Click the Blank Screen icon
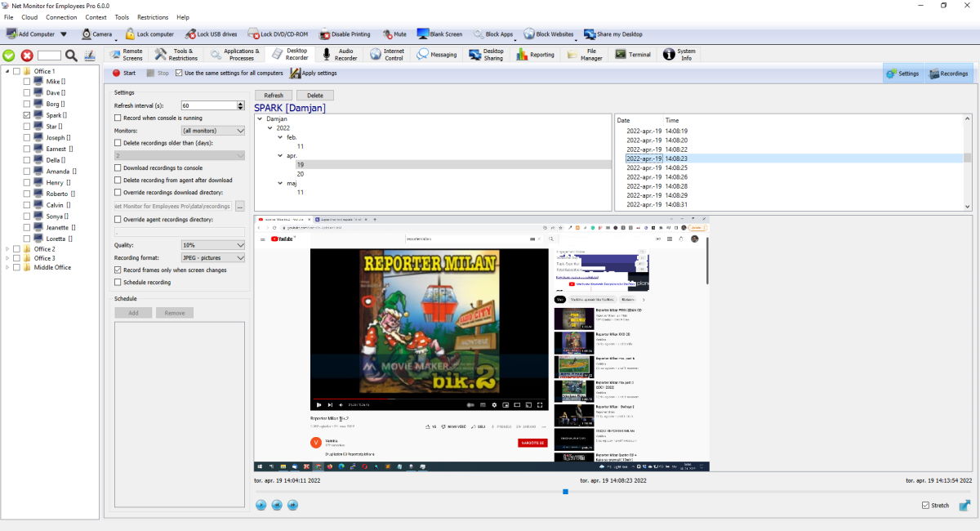Screen dimensions: 980x531 click(x=423, y=34)
